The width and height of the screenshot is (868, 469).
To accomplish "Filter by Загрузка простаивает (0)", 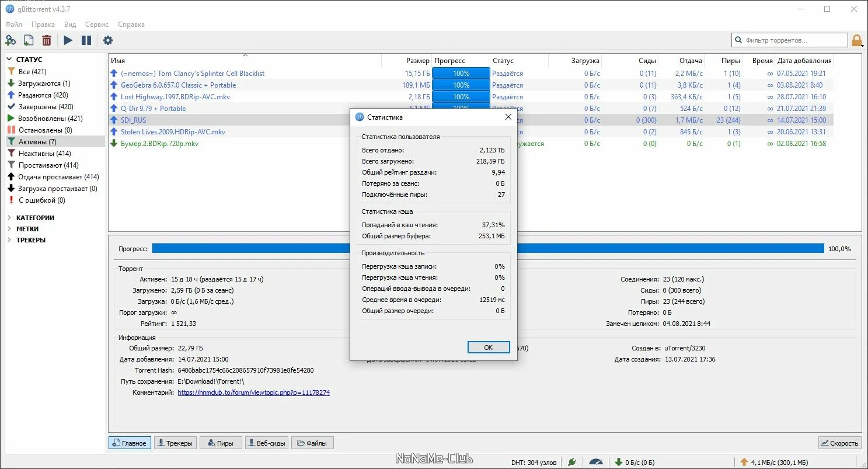I will click(55, 189).
